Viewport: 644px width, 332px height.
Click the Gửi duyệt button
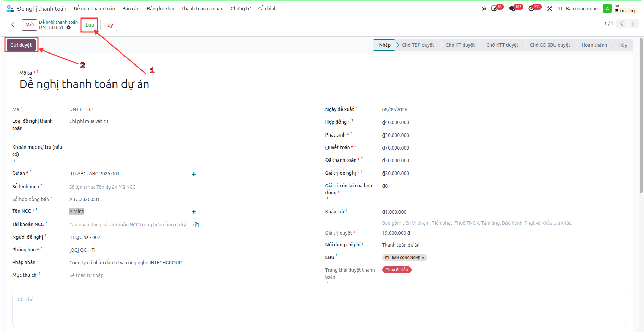[x=21, y=45]
